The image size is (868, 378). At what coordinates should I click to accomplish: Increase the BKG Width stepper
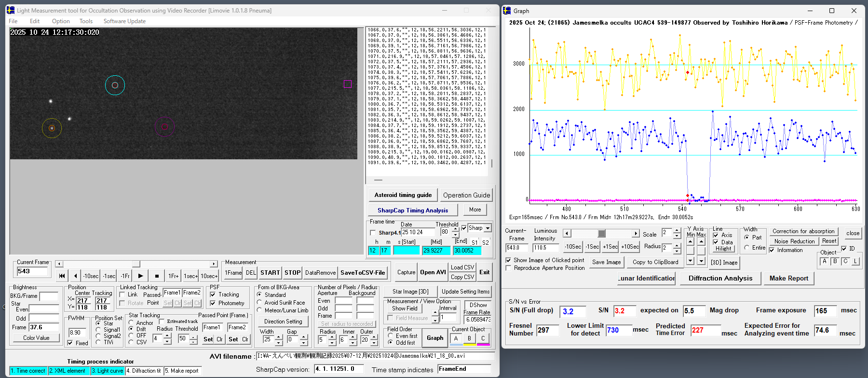click(279, 337)
